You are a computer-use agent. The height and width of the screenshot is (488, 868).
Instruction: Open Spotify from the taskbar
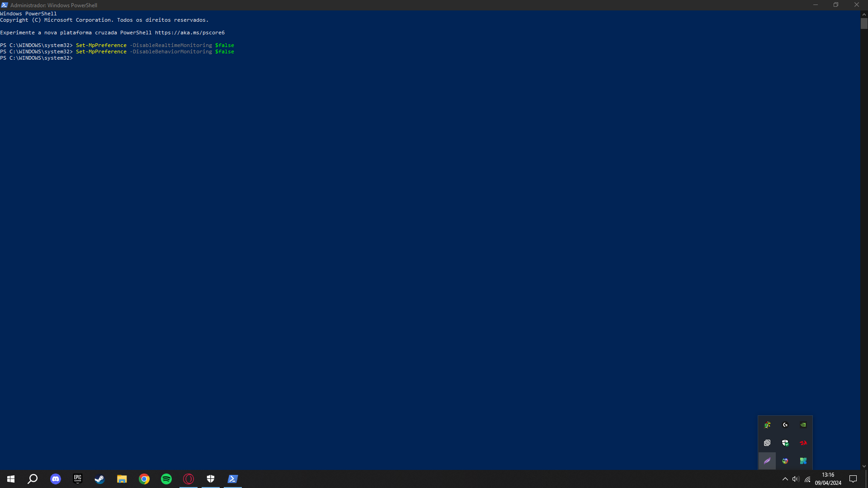pos(166,479)
